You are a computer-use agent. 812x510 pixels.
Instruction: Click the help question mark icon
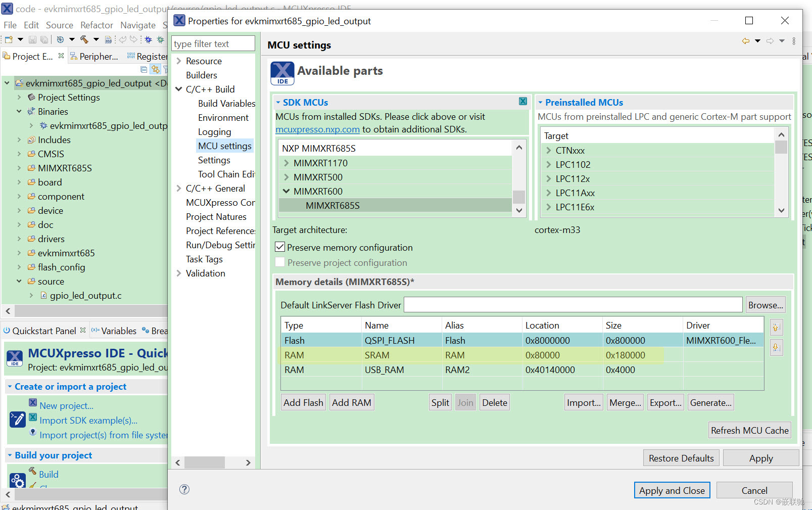click(x=184, y=489)
